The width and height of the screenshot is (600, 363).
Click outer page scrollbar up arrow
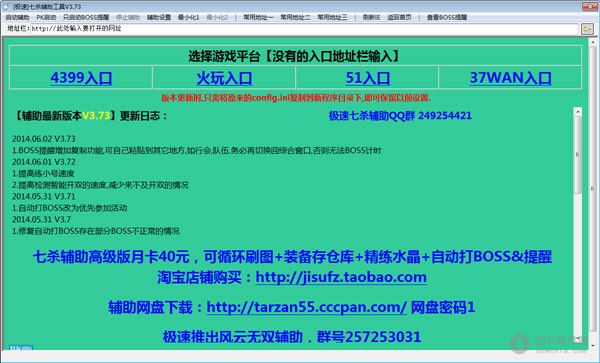tap(593, 42)
